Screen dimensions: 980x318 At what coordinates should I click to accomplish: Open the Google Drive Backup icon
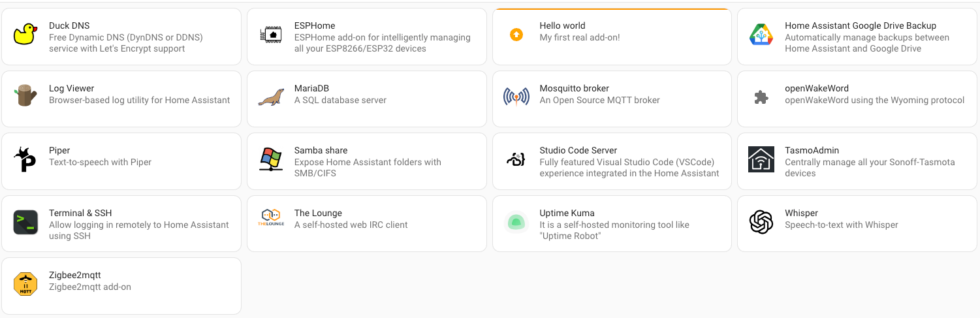click(x=761, y=34)
